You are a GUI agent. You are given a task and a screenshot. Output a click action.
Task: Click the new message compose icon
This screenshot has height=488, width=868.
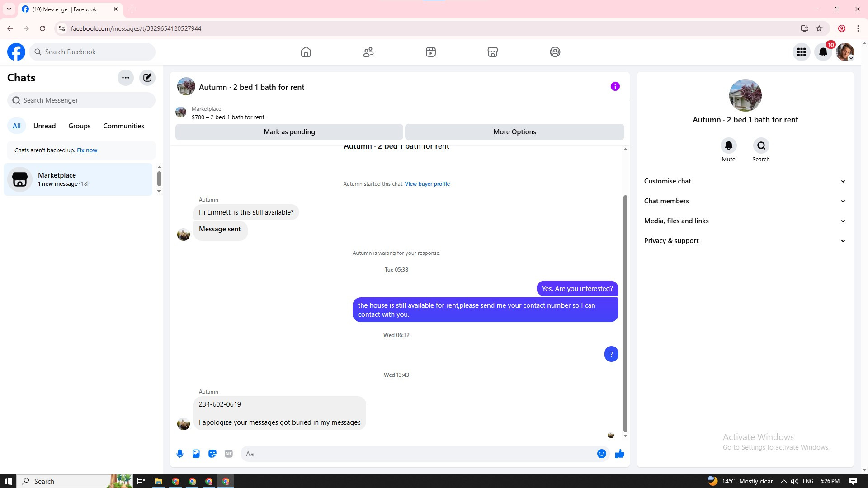click(x=147, y=78)
